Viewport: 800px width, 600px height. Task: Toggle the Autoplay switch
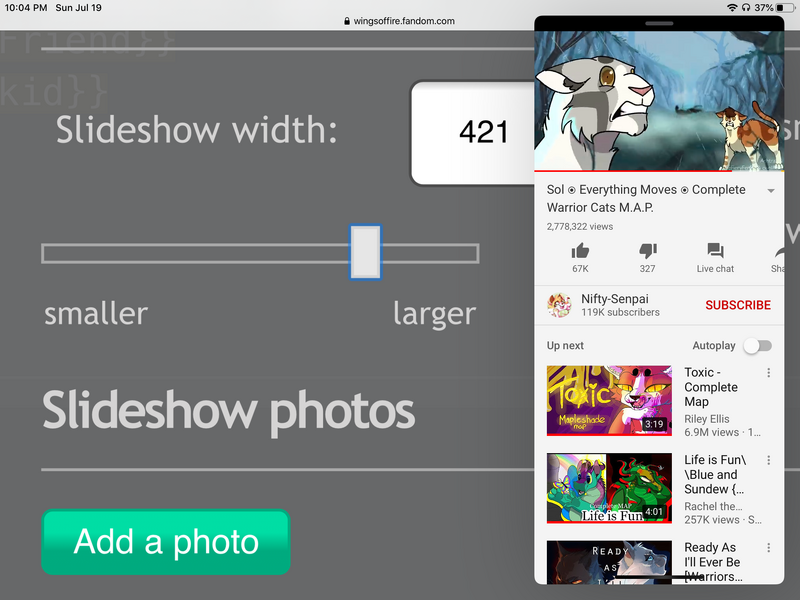pyautogui.click(x=758, y=346)
